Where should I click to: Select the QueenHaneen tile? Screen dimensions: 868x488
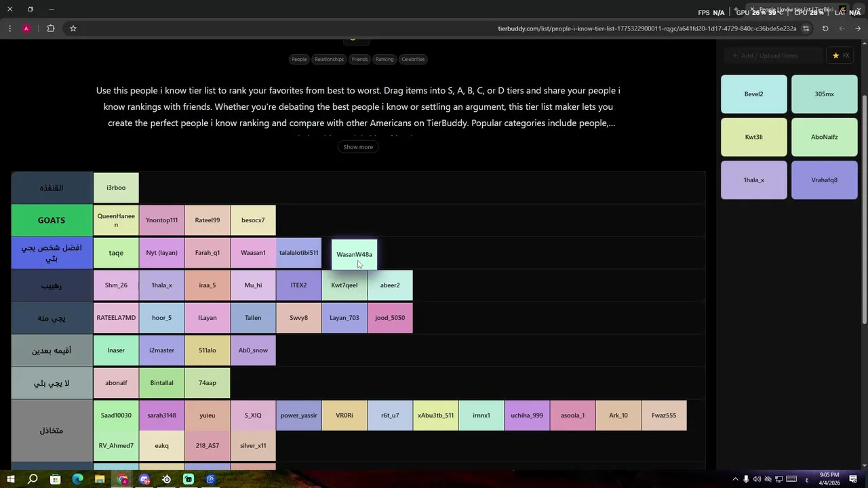tap(116, 220)
